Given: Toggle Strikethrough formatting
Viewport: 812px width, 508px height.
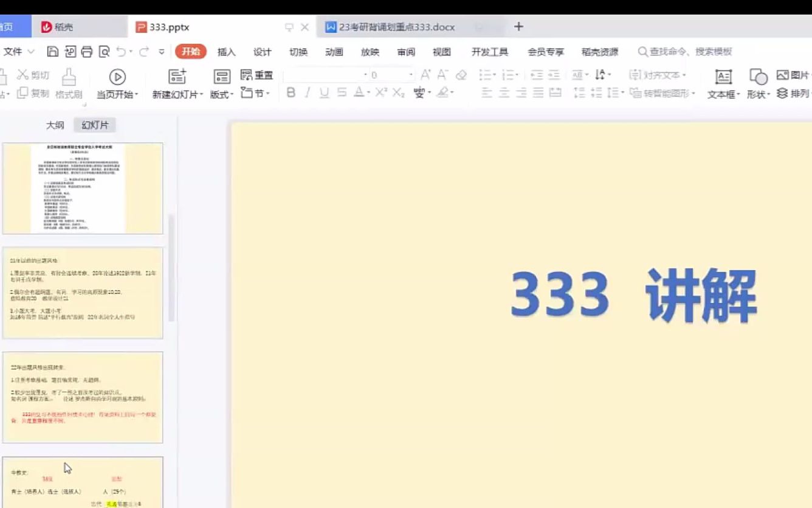Looking at the screenshot, I should tap(342, 92).
